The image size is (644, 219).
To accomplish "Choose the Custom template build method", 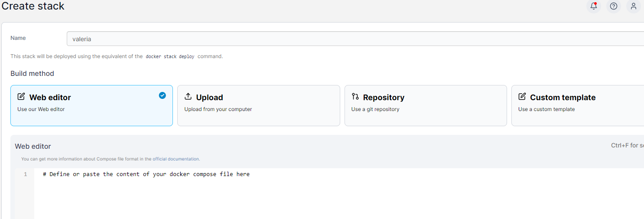I will click(x=578, y=105).
